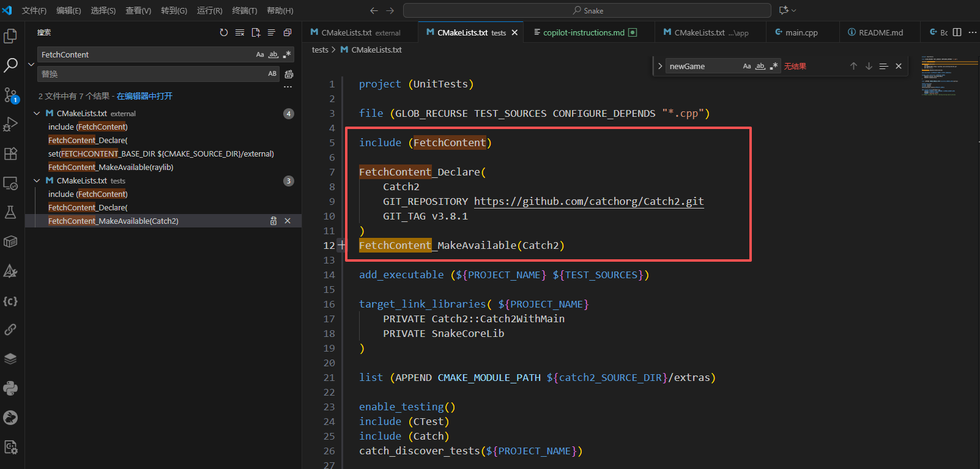
Task: Refresh the search results
Action: 224,32
